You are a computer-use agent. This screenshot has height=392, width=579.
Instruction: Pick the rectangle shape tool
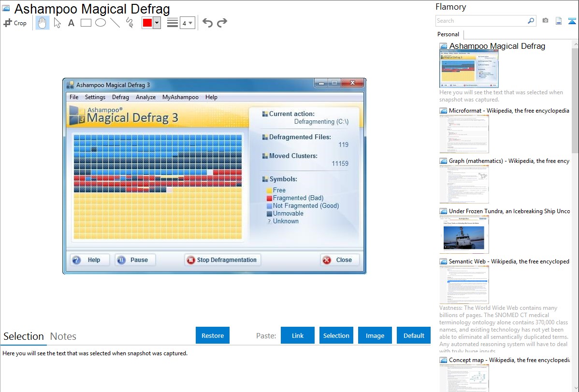click(x=86, y=23)
